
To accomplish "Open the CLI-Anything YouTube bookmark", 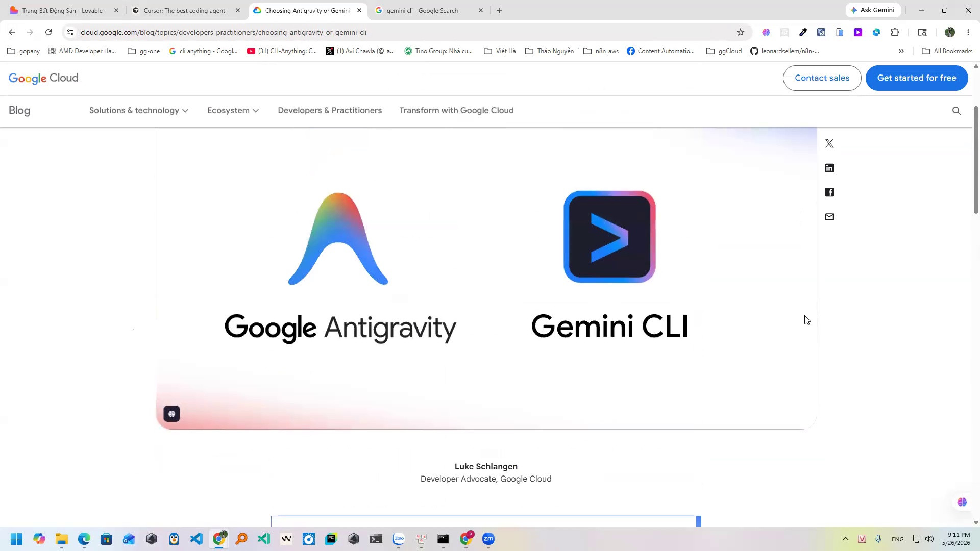I will (282, 51).
